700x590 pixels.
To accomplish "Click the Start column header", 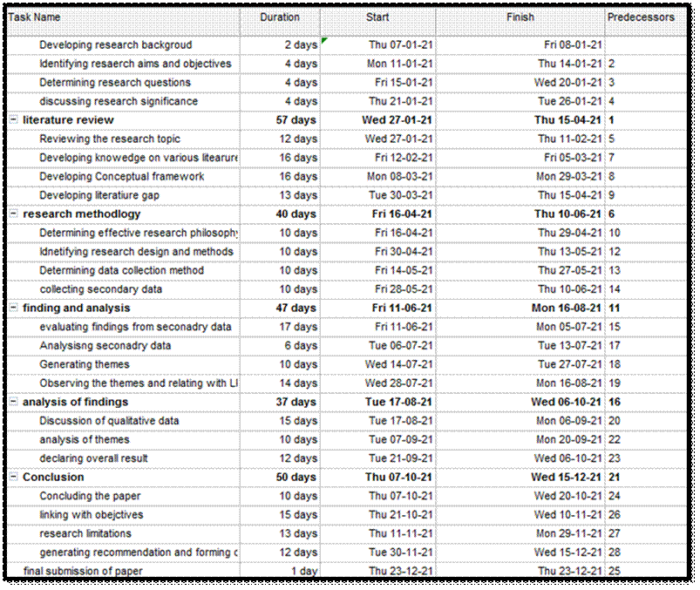I will 377,17.
